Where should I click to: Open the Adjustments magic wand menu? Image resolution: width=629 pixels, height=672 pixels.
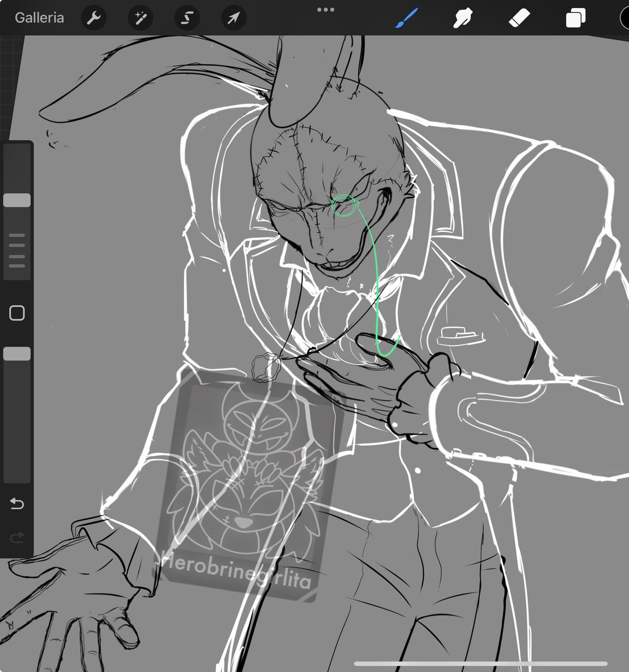tap(140, 18)
